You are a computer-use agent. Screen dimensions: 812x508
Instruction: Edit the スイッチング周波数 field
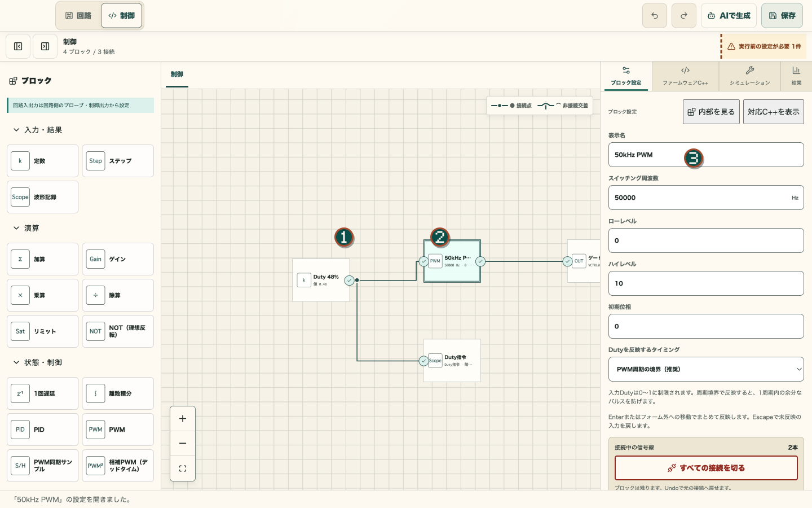pyautogui.click(x=706, y=198)
